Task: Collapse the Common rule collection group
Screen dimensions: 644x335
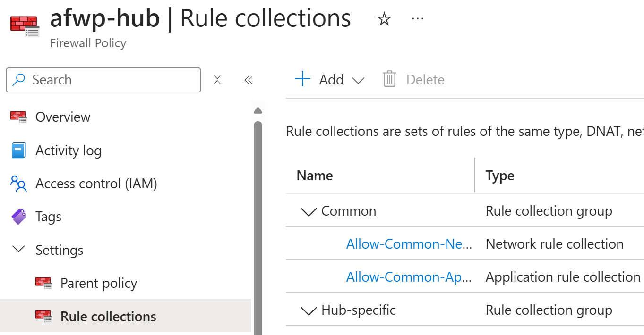Action: (309, 211)
